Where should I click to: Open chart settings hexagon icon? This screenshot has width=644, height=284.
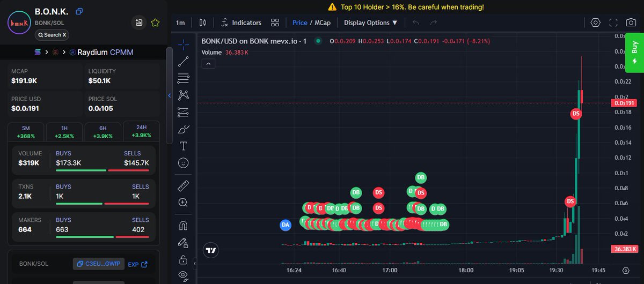pos(595,23)
